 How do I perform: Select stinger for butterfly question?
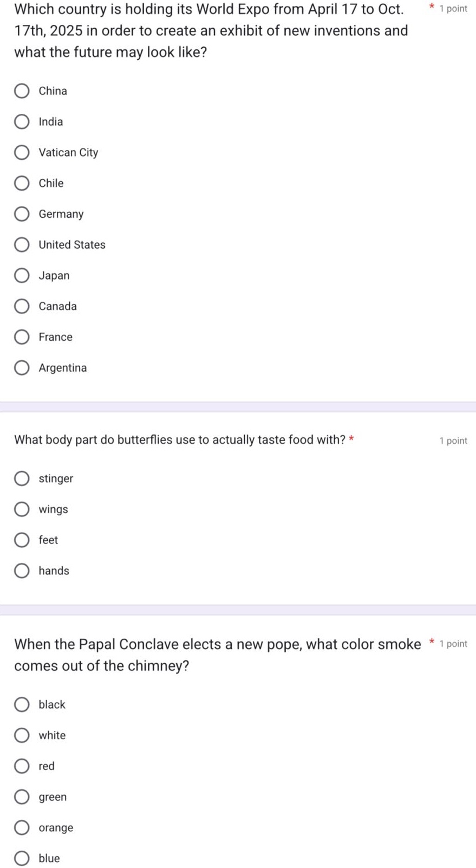22,478
